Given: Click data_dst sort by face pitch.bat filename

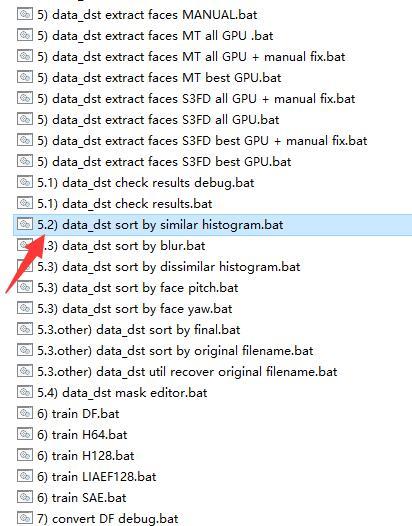Looking at the screenshot, I should coord(138,287).
